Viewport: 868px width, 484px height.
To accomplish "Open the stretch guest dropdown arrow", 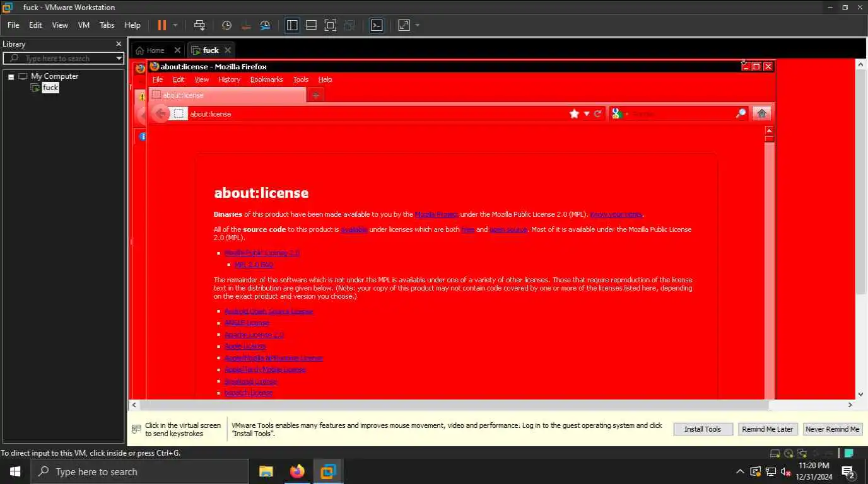I will [418, 25].
